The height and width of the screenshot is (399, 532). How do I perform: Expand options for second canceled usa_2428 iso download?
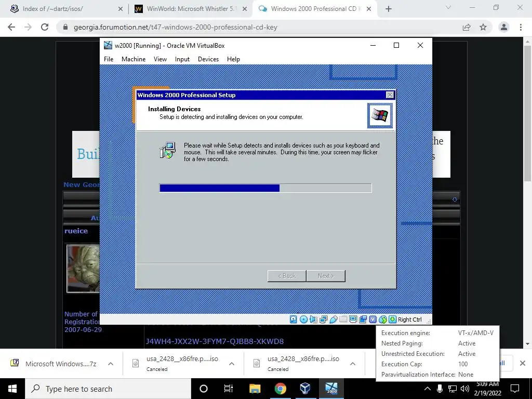coord(353,364)
